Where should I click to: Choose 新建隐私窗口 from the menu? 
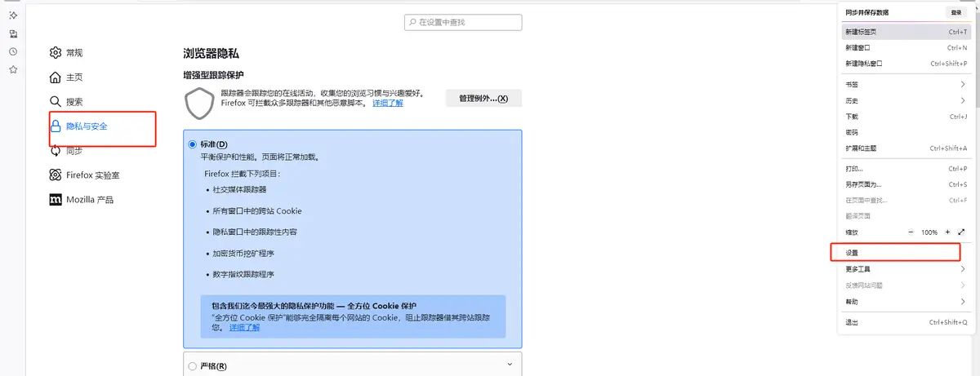click(905, 64)
